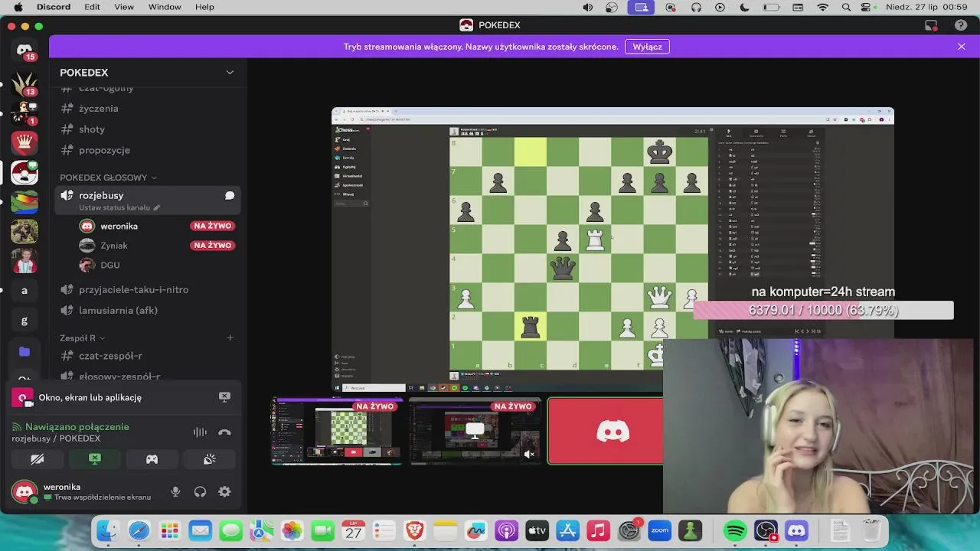Click the Nawiązano połączenie status text
Image resolution: width=980 pixels, height=551 pixels.
(x=77, y=427)
